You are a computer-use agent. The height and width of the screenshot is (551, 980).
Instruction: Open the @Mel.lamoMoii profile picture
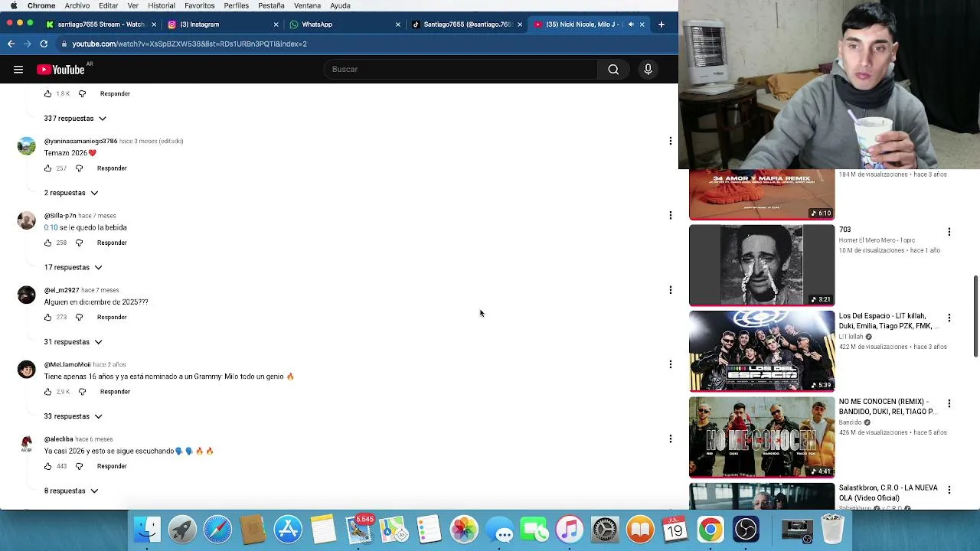point(27,369)
